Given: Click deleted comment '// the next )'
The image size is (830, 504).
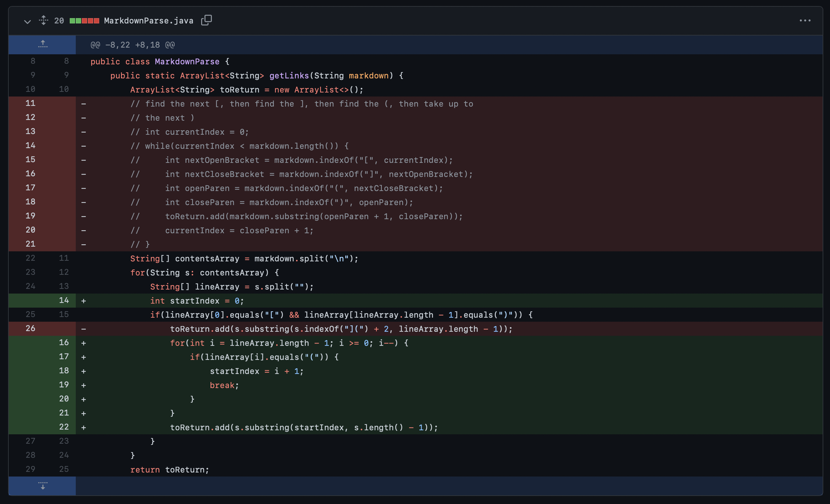Looking at the screenshot, I should pos(162,118).
